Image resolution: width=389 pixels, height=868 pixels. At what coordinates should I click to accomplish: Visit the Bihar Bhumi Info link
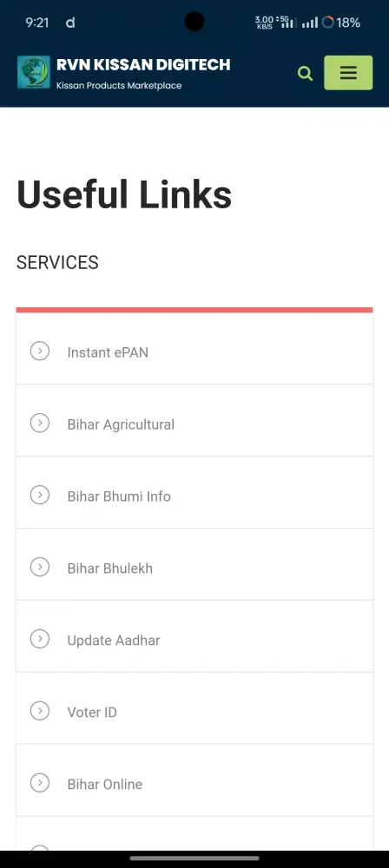point(119,496)
